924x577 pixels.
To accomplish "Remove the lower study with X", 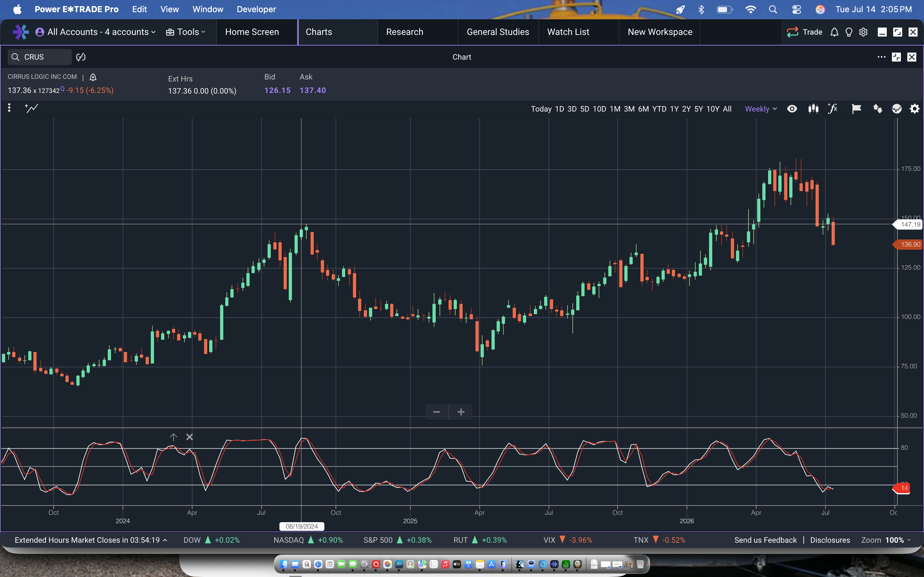I will pos(189,437).
